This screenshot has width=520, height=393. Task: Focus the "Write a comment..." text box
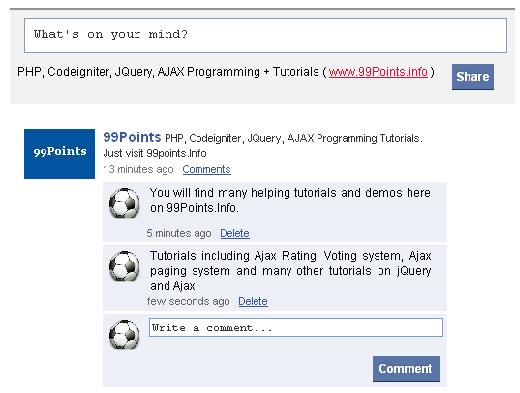(x=296, y=327)
